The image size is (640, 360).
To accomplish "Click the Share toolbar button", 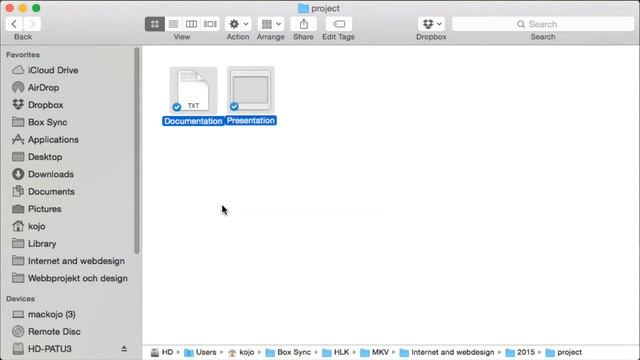I will click(303, 24).
